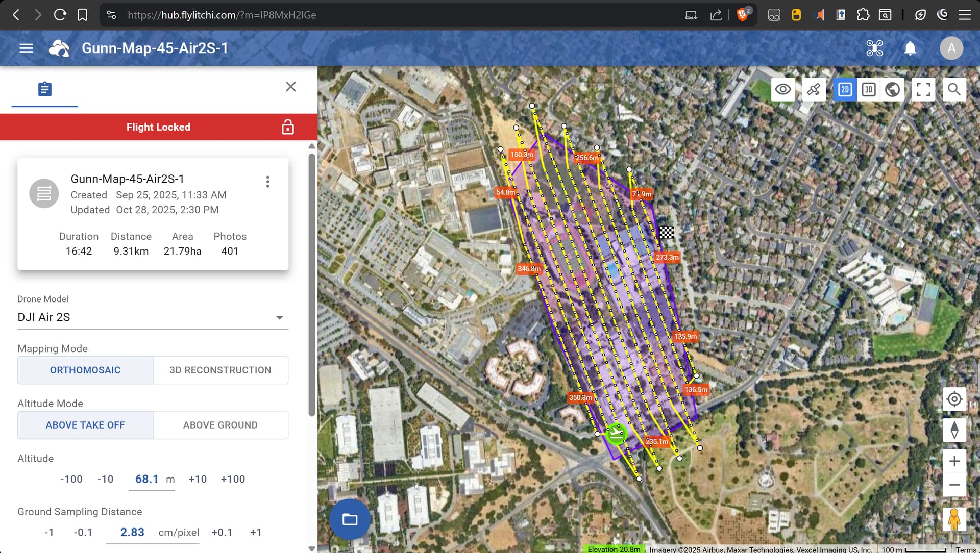The image size is (980, 553).
Task: Open the map search tool
Action: (x=954, y=90)
